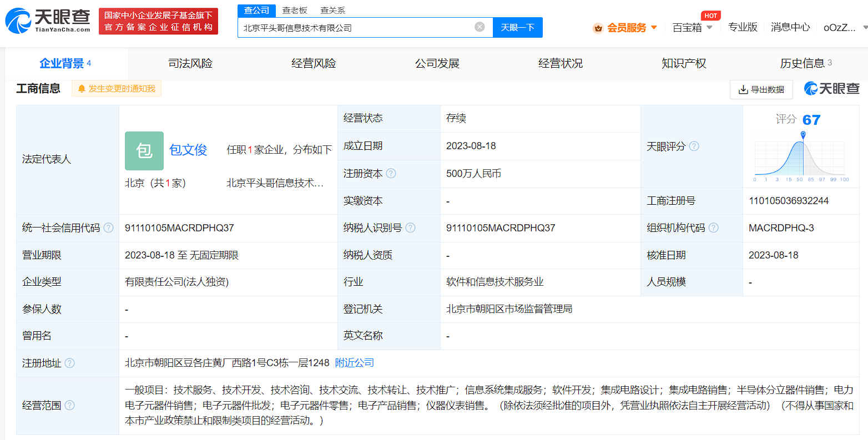The height and width of the screenshot is (440, 868).
Task: Click the 包 avatar of legal representative
Action: (x=144, y=151)
